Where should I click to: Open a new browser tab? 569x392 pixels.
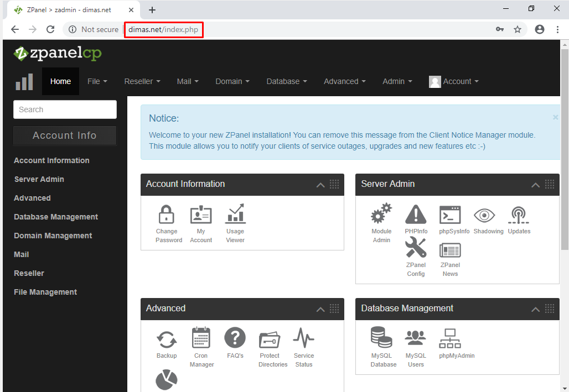tap(152, 10)
